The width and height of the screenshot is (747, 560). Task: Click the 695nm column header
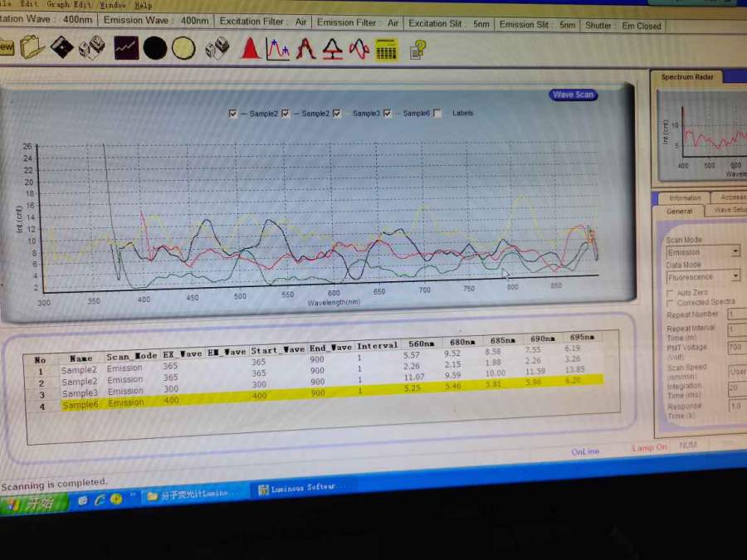click(582, 337)
